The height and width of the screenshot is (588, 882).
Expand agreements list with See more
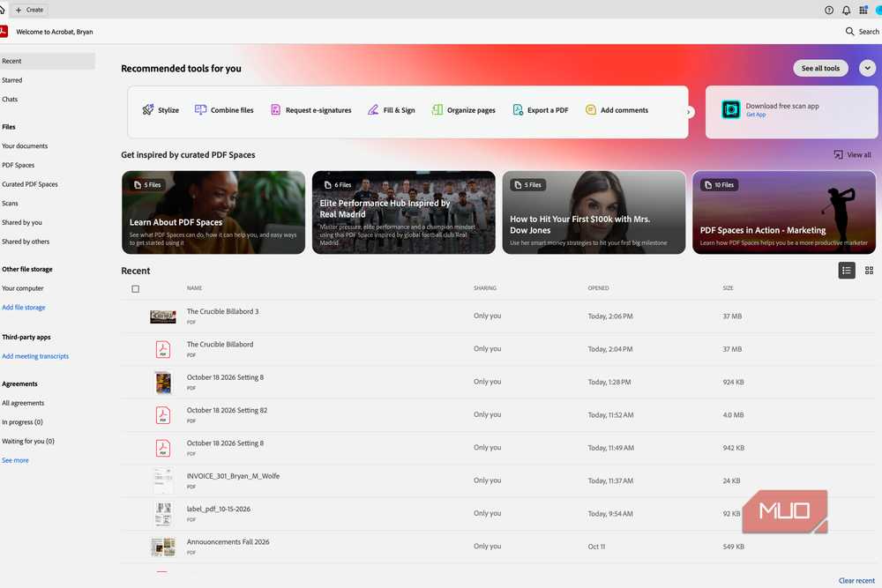coord(15,460)
